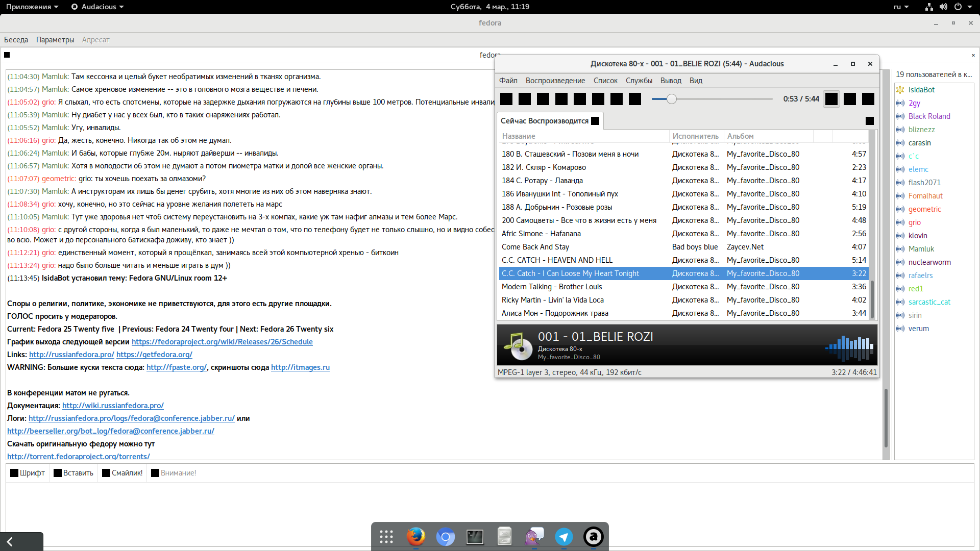Screen dimensions: 980x551
Task: Open the Службы menu
Action: coord(639,81)
